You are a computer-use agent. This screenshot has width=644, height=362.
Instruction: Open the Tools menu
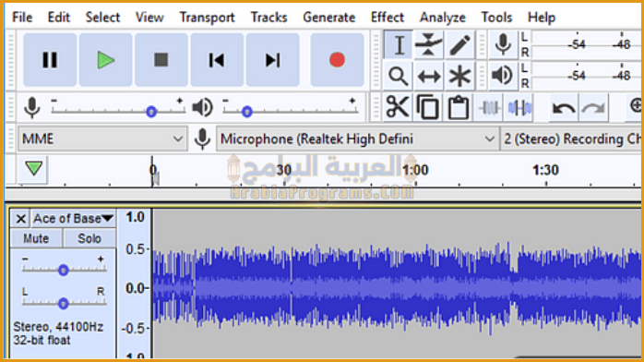click(496, 18)
